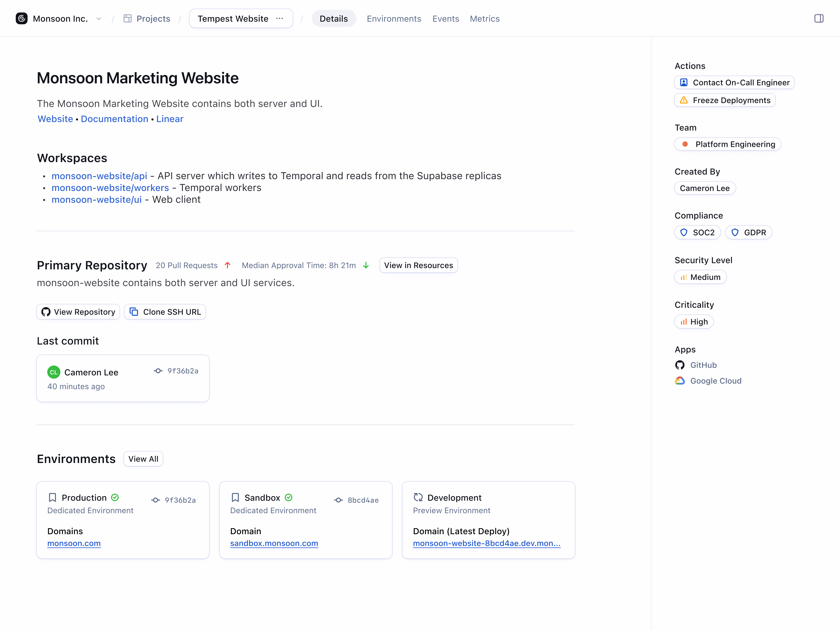Click the Sandbox bookmark icon
This screenshot has height=630, width=840.
point(235,497)
